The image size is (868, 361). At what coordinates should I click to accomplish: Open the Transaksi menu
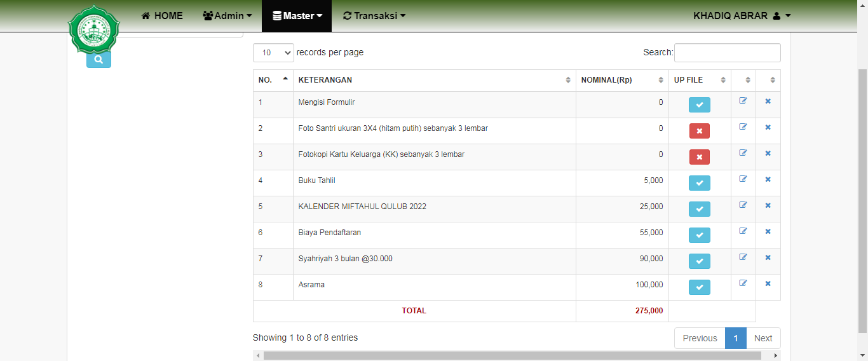point(374,16)
